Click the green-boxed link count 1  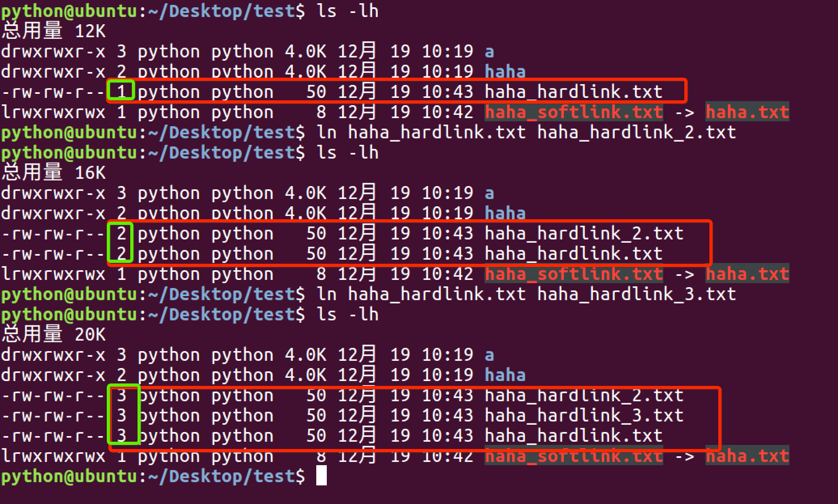pos(121,92)
